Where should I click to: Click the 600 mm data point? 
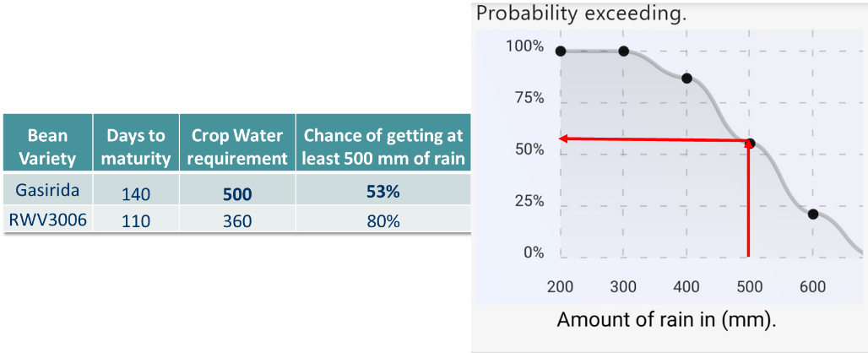point(812,215)
